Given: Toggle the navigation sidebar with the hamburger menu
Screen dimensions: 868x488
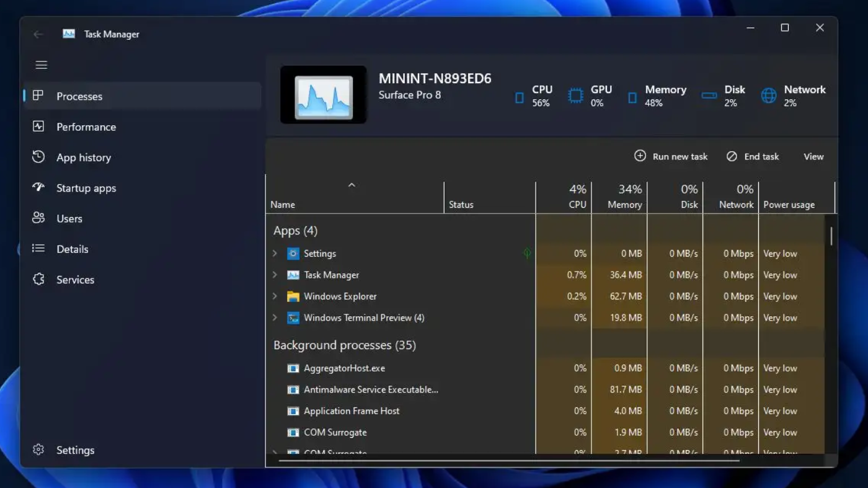Looking at the screenshot, I should tap(41, 64).
